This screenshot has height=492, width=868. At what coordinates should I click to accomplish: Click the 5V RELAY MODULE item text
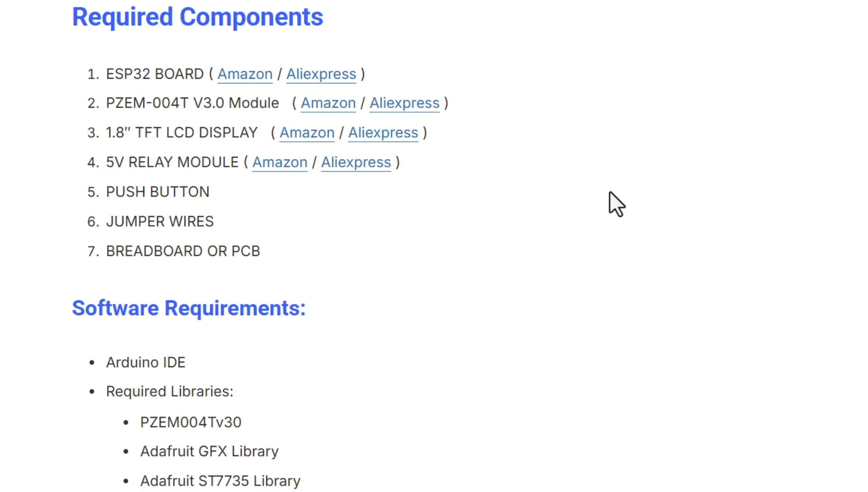pyautogui.click(x=172, y=162)
